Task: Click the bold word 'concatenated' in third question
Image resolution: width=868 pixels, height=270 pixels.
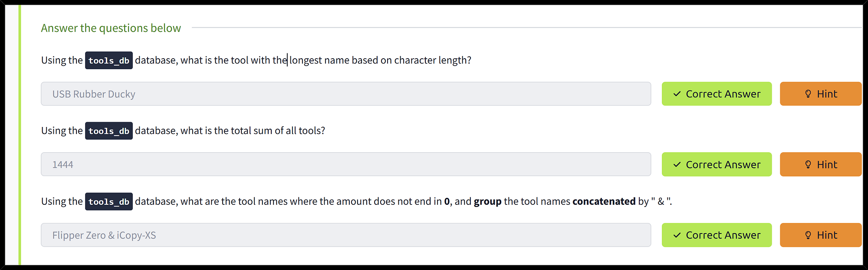Action: (604, 201)
